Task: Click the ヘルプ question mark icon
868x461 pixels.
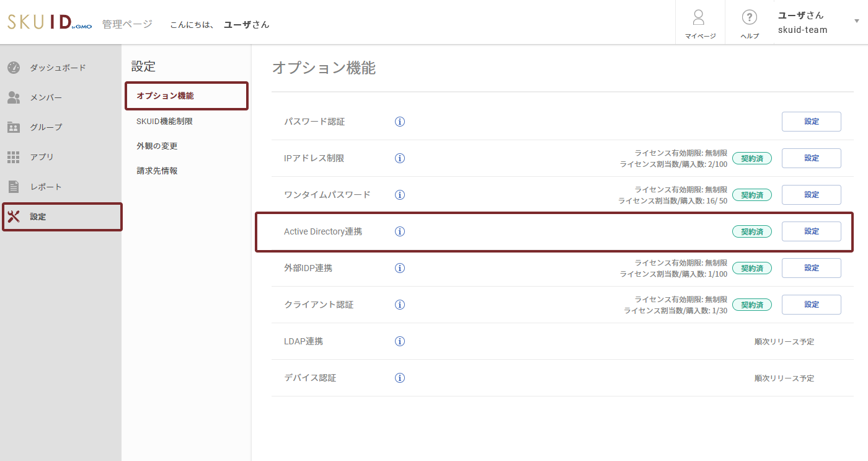Action: coord(749,18)
